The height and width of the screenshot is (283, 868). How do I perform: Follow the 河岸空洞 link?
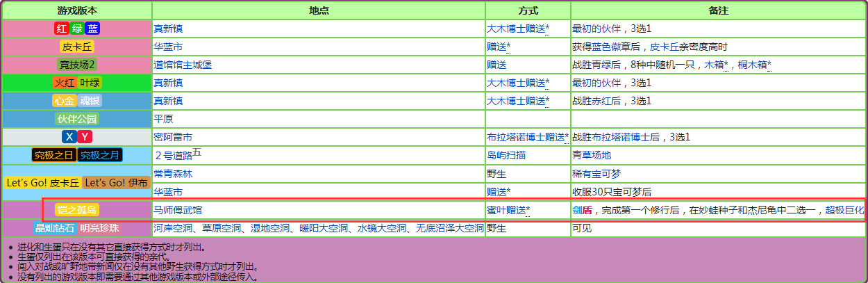pyautogui.click(x=173, y=227)
